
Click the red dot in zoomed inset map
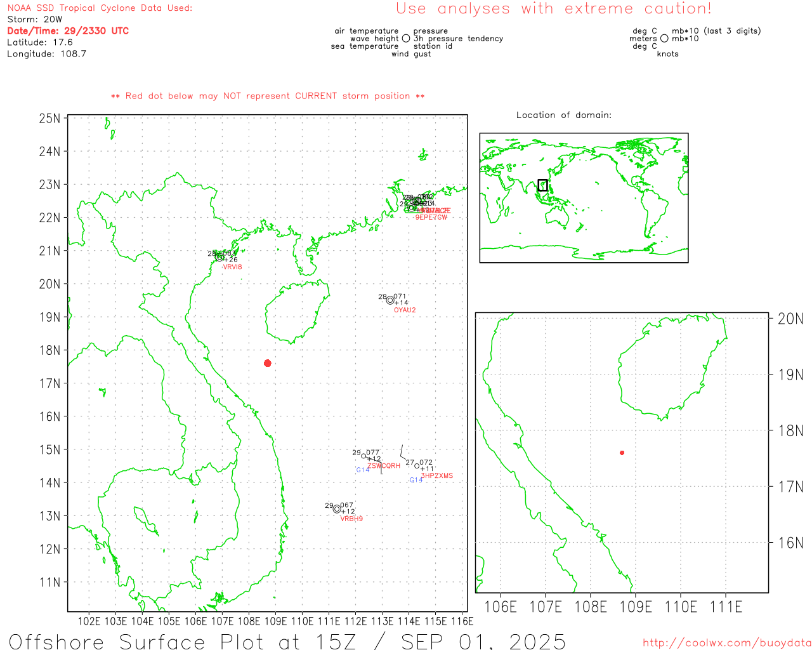(622, 453)
